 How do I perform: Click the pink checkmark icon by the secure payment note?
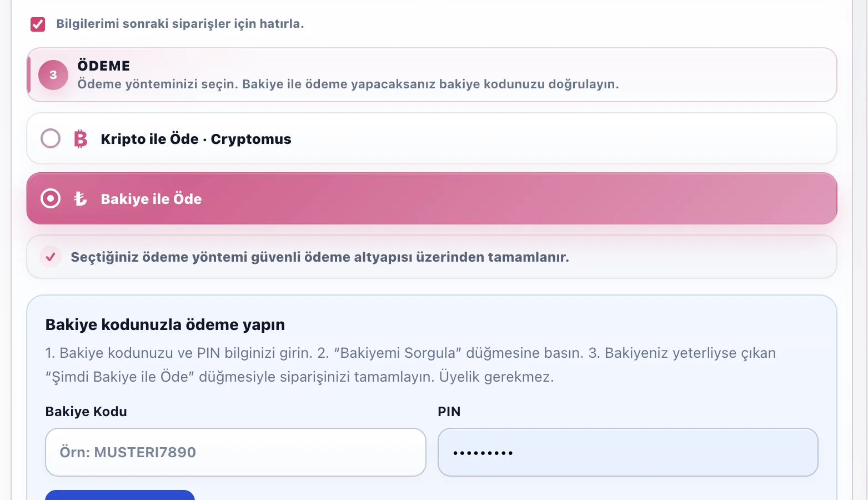(x=51, y=257)
